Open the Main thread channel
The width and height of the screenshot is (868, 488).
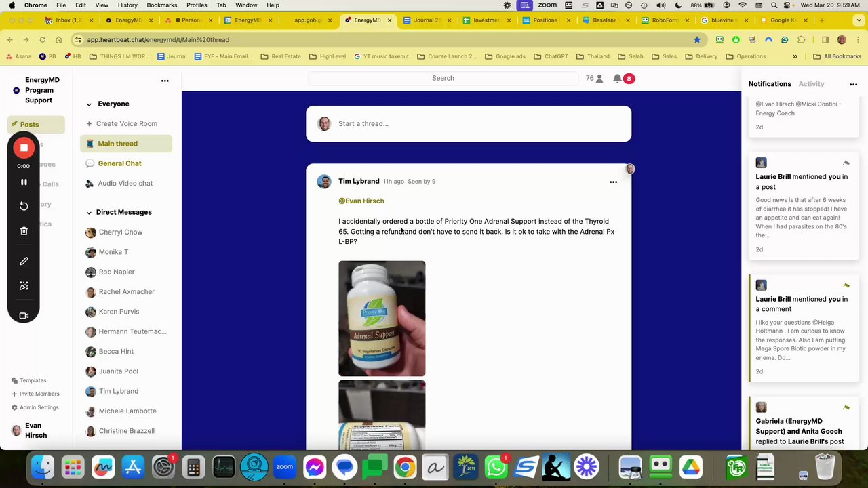pyautogui.click(x=125, y=144)
